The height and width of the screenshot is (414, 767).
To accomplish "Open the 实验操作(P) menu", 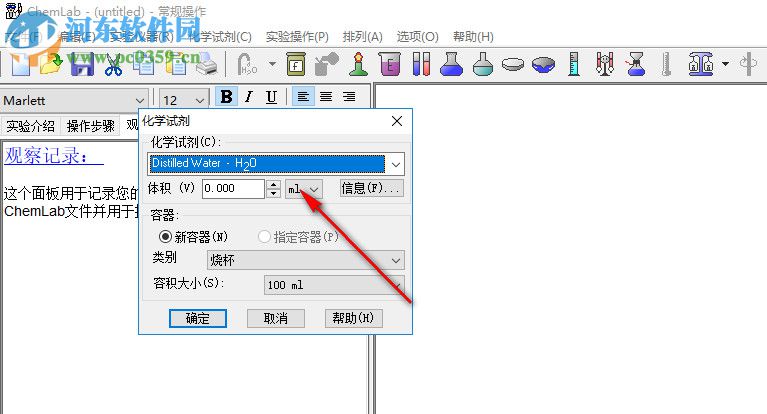I will pyautogui.click(x=297, y=37).
